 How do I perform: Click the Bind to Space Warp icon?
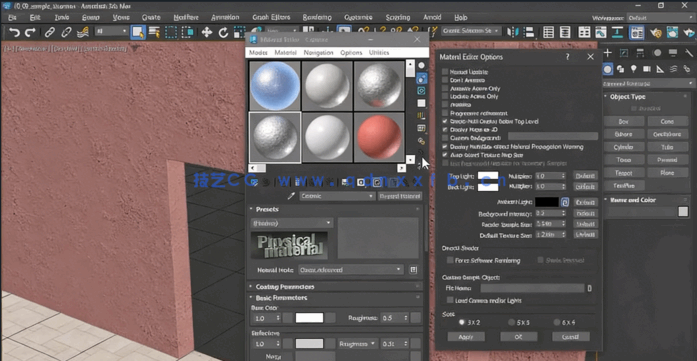click(x=83, y=32)
